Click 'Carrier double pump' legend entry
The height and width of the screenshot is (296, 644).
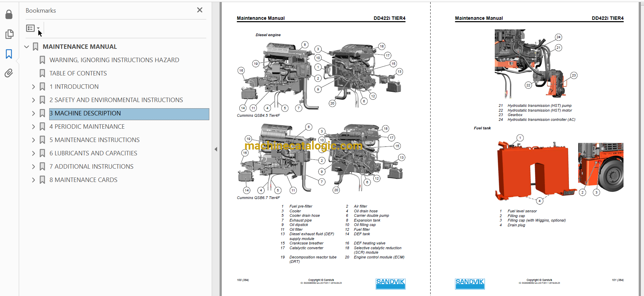tap(372, 215)
